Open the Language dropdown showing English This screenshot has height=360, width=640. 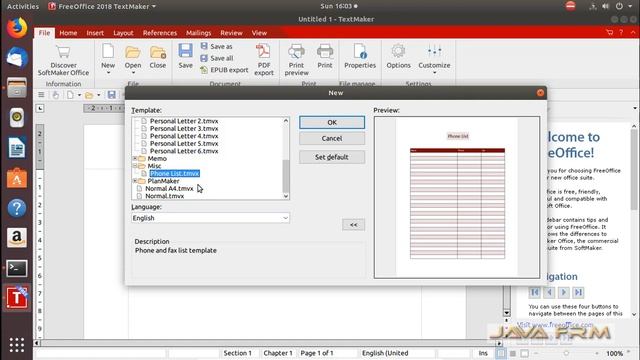[x=210, y=218]
